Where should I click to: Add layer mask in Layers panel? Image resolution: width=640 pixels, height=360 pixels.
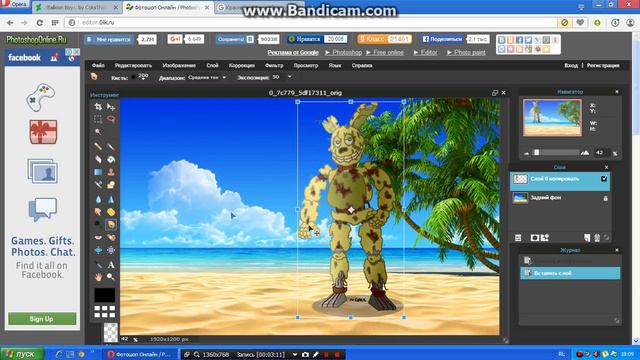tap(534, 238)
